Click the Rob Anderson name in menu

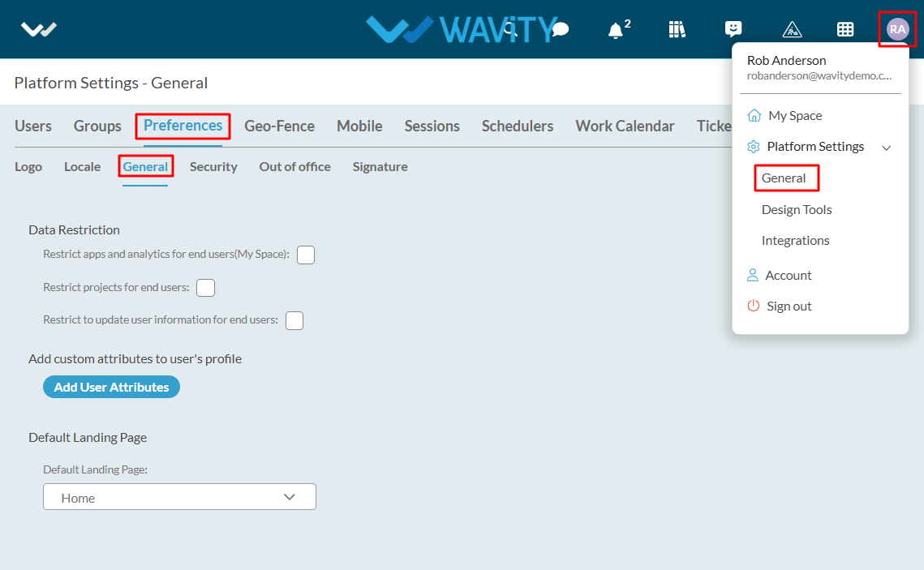[x=786, y=60]
